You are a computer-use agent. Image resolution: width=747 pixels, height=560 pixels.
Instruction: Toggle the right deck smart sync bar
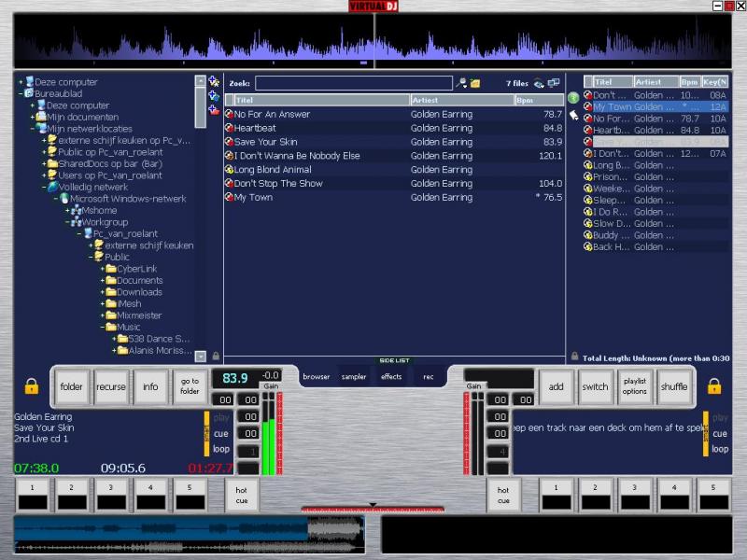(x=706, y=434)
